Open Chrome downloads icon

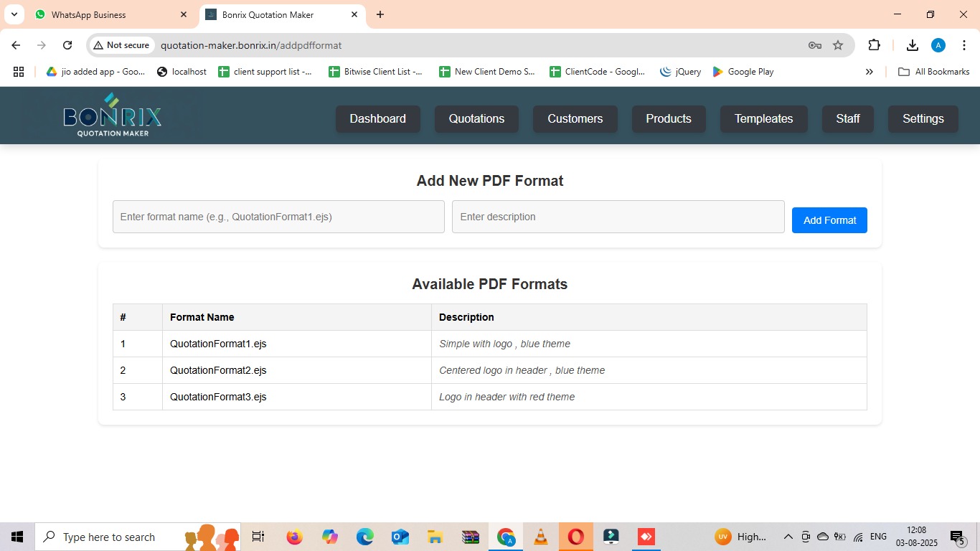coord(912,45)
